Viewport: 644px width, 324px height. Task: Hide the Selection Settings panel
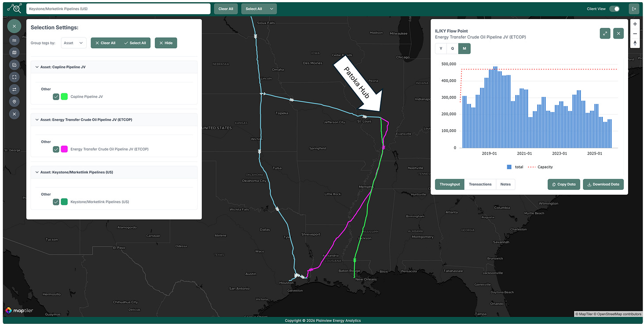click(x=166, y=43)
